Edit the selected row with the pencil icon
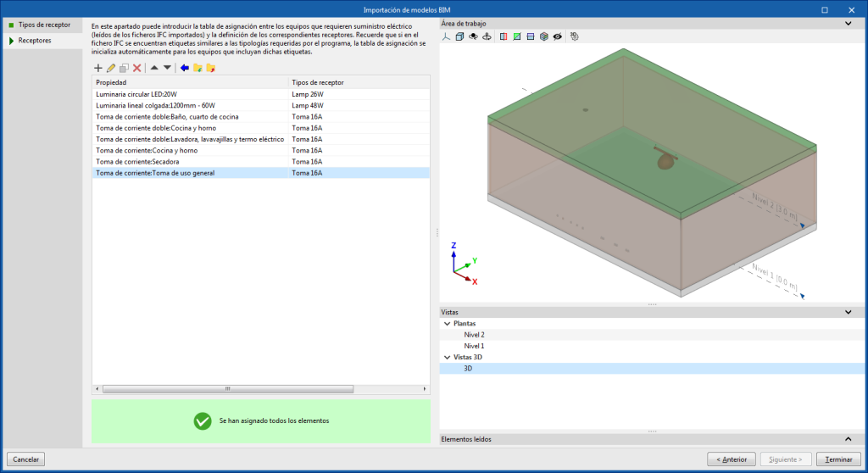The image size is (868, 473). click(111, 68)
